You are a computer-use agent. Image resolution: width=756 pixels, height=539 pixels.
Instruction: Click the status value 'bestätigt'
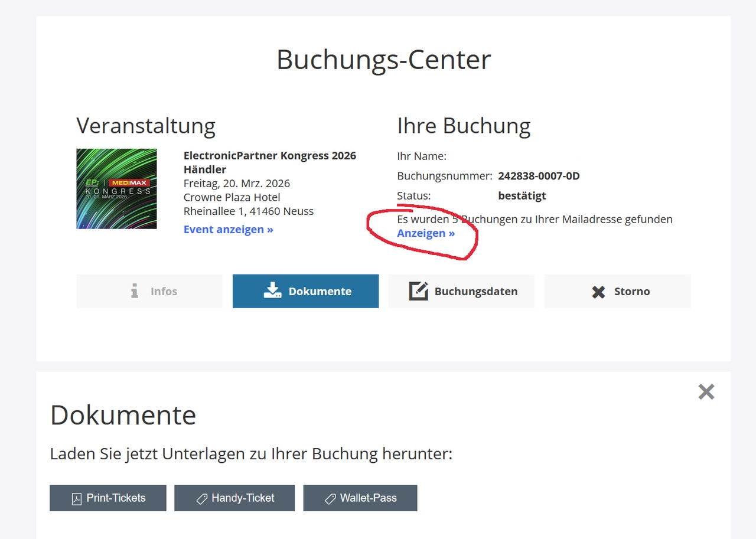(x=522, y=195)
